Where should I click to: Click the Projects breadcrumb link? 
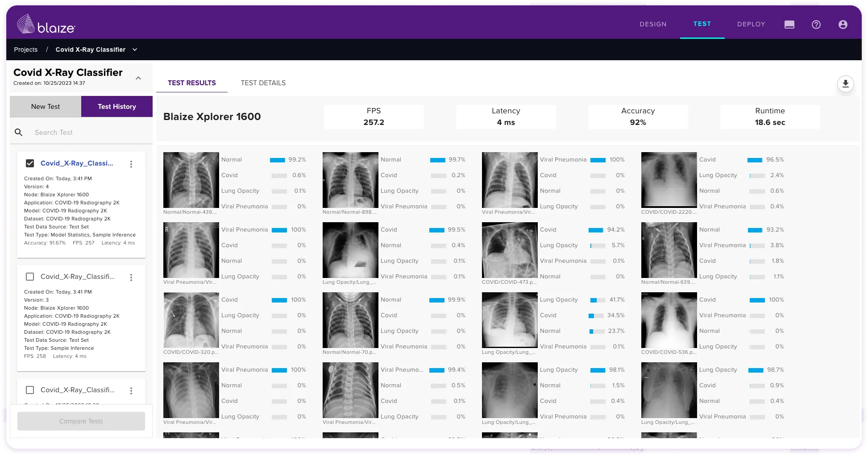coord(25,50)
